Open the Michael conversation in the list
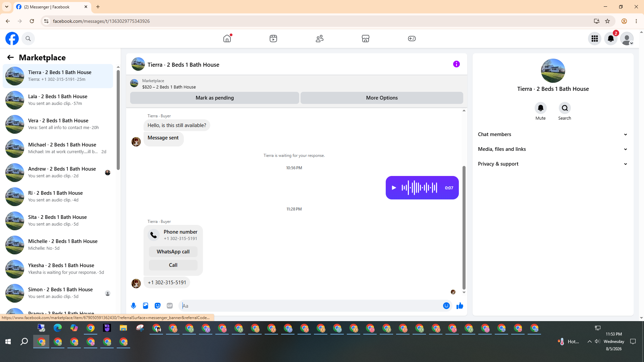Image resolution: width=644 pixels, height=362 pixels. [58, 148]
